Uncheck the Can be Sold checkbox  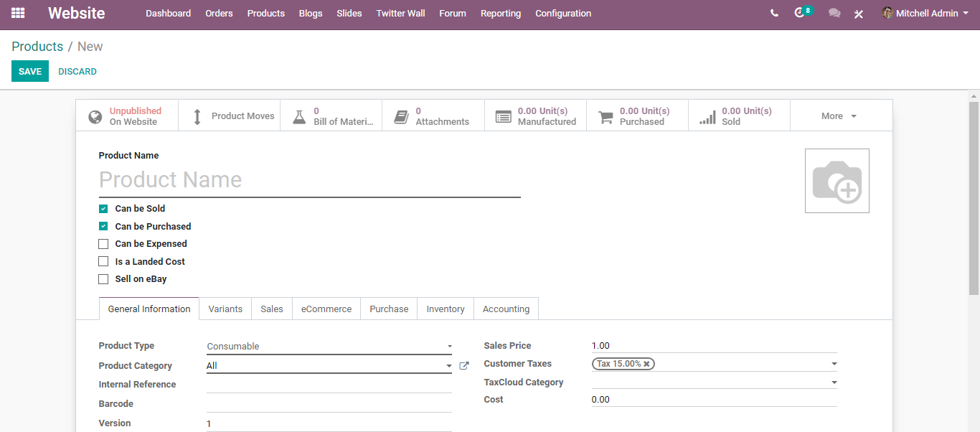pyautogui.click(x=103, y=209)
